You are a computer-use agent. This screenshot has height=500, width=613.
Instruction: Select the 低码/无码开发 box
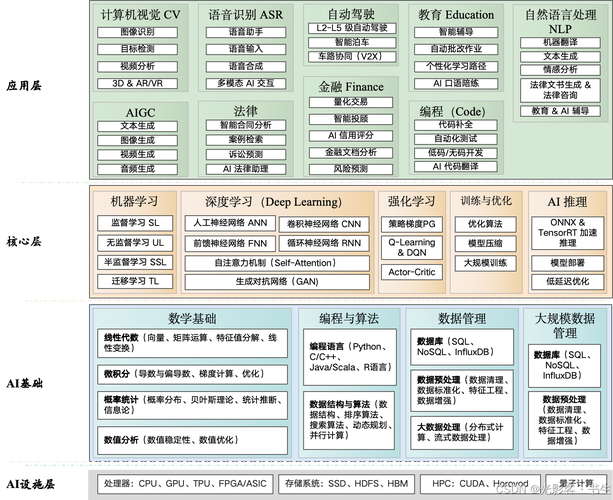point(456,153)
